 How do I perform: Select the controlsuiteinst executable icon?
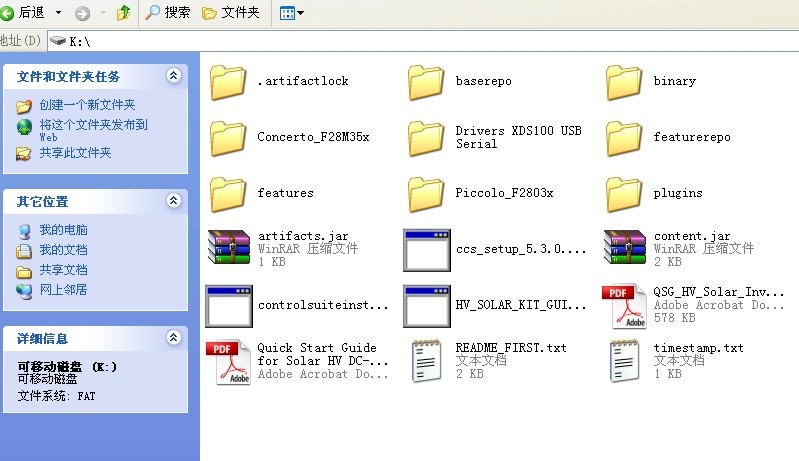pos(229,306)
